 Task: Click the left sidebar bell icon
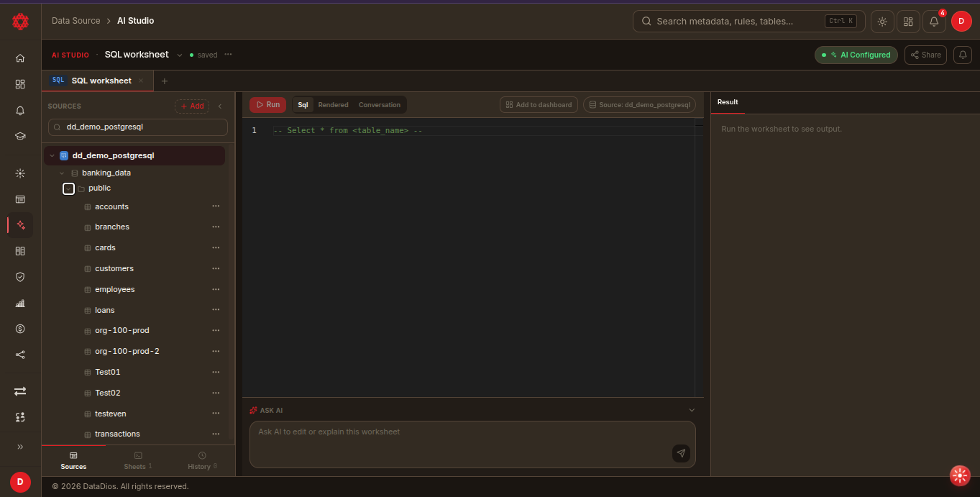click(x=20, y=110)
